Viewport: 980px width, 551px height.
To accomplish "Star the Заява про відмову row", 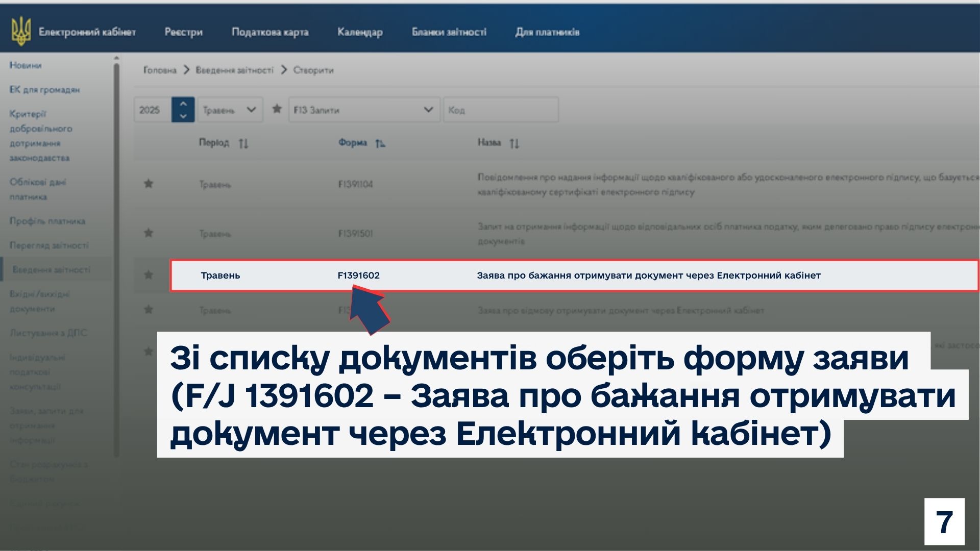I will 149,309.
